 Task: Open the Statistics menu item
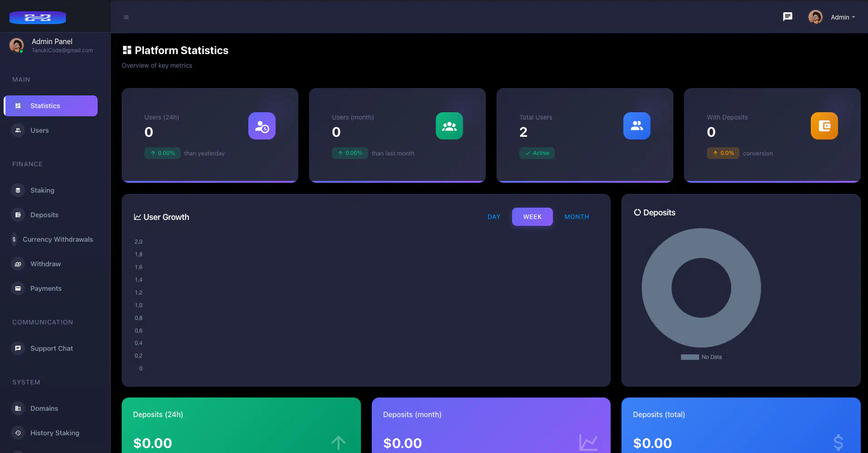click(50, 106)
